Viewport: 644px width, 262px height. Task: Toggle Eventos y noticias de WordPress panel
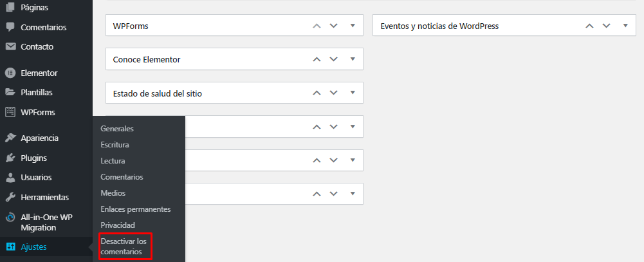point(625,26)
